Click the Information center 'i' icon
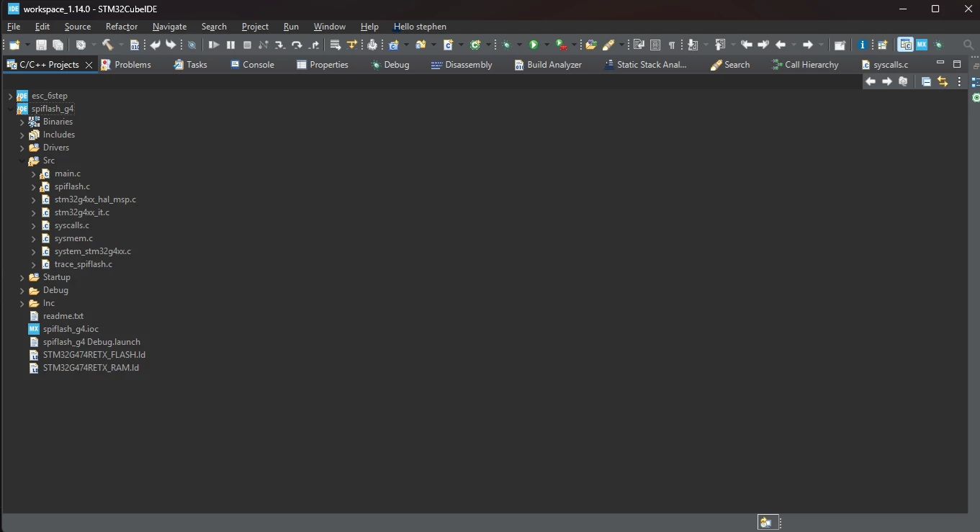The width and height of the screenshot is (980, 532). coord(862,45)
